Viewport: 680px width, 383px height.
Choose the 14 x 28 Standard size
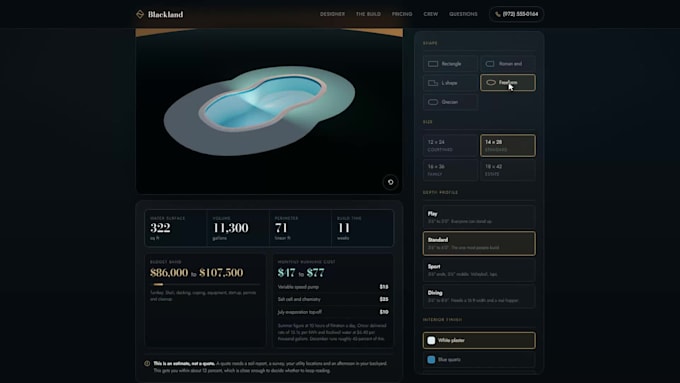[x=508, y=145]
